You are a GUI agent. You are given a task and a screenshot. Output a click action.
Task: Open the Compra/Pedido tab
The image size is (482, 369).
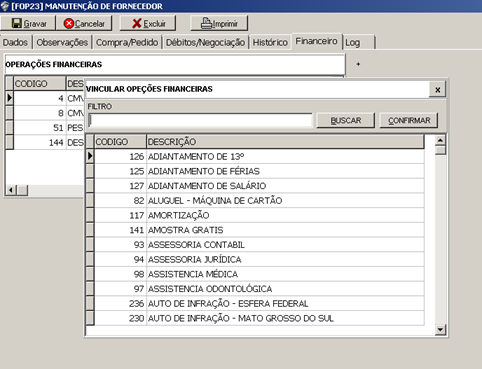click(127, 42)
